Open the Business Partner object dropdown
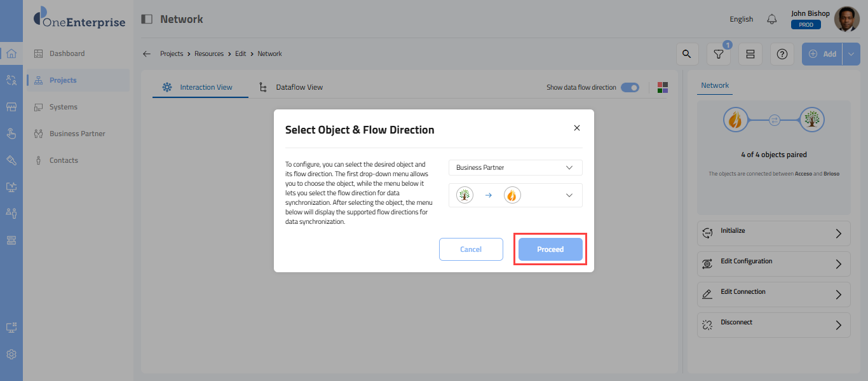This screenshot has width=868, height=381. pos(515,167)
